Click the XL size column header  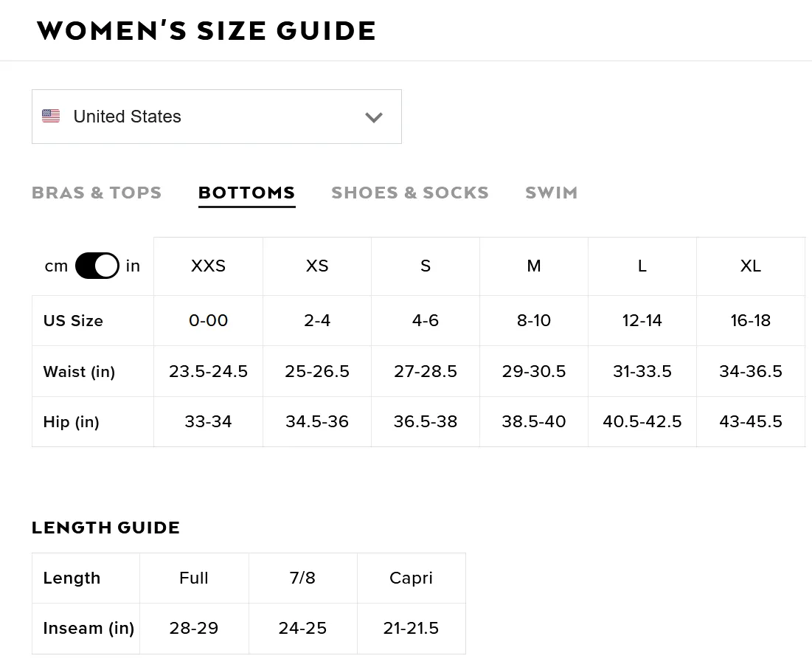point(750,266)
